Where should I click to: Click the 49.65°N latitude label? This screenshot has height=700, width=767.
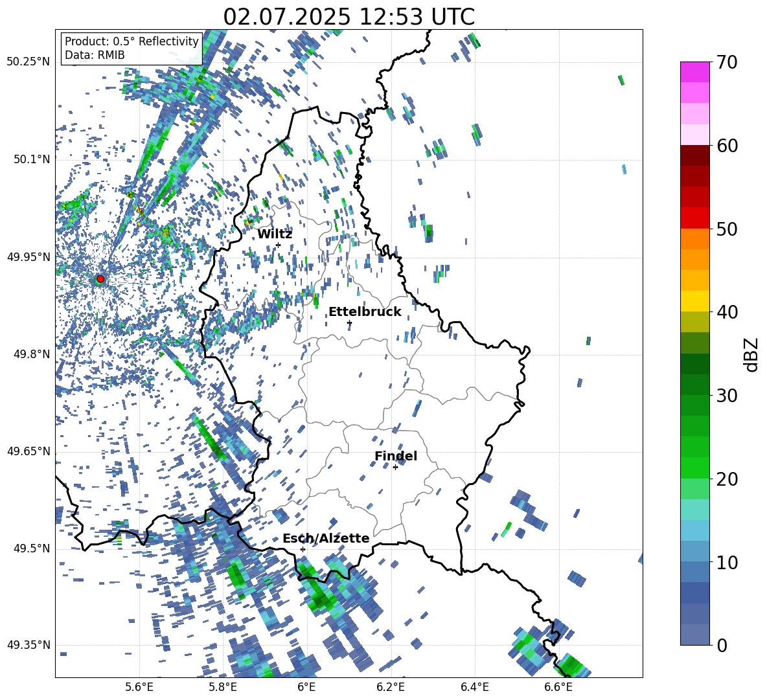[x=29, y=451]
